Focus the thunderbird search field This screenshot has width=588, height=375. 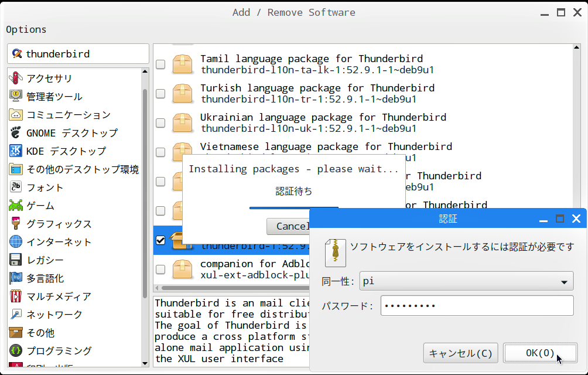(78, 54)
